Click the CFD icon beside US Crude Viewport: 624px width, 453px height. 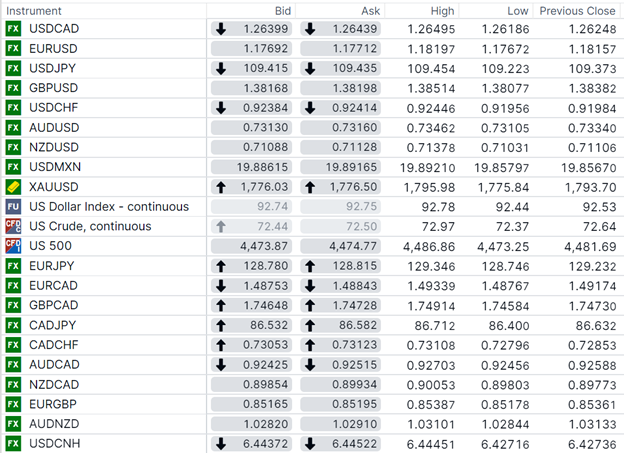[x=13, y=226]
